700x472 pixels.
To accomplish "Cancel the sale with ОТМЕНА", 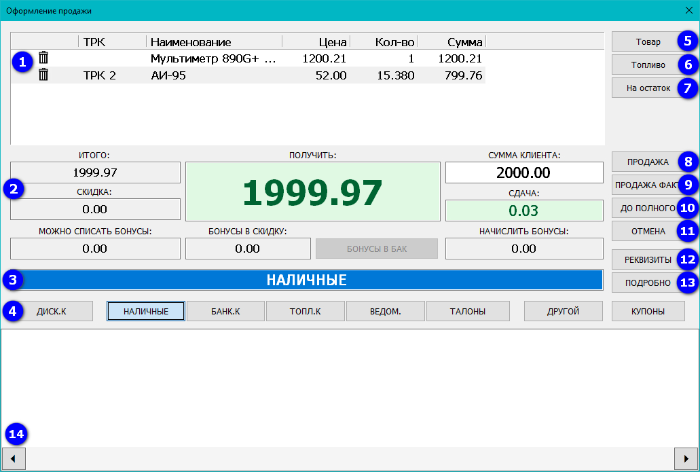I will 646,231.
